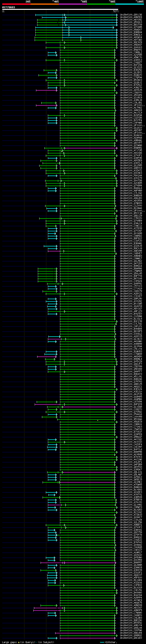Image resolution: width=146 pixels, height=644 pixels.
Task: Select the UniRef100_Q5VQ13 label
Action: [131, 22]
